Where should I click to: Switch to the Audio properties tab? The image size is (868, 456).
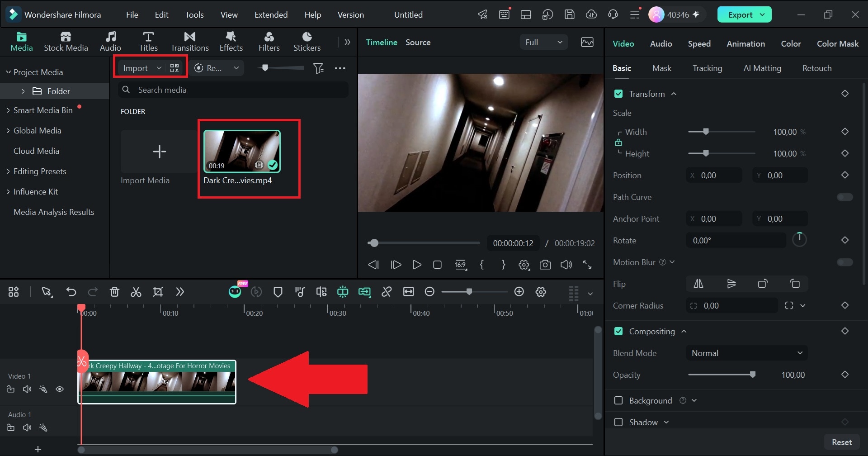click(x=661, y=44)
